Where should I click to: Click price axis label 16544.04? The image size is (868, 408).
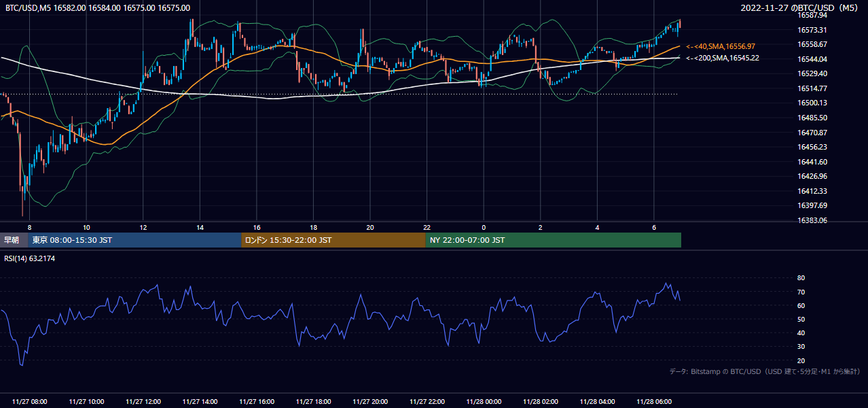point(812,59)
